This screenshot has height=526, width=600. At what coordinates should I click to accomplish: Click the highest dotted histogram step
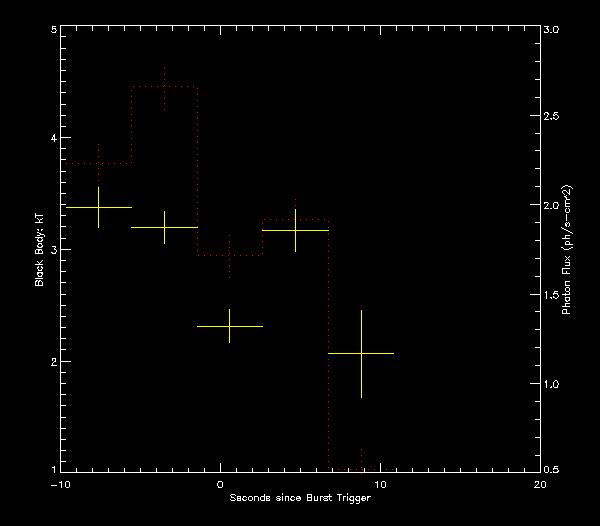pos(164,87)
